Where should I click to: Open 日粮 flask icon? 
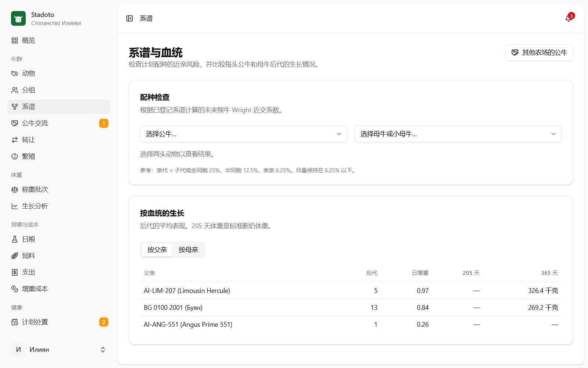[x=15, y=239]
